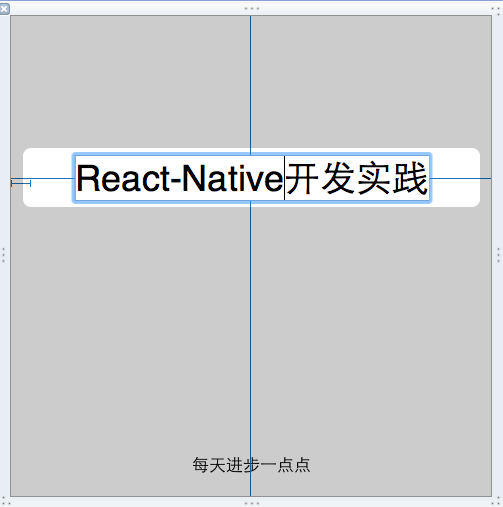Click the right edge dotted resize handle
Screen dimensions: 503x507
498,255
